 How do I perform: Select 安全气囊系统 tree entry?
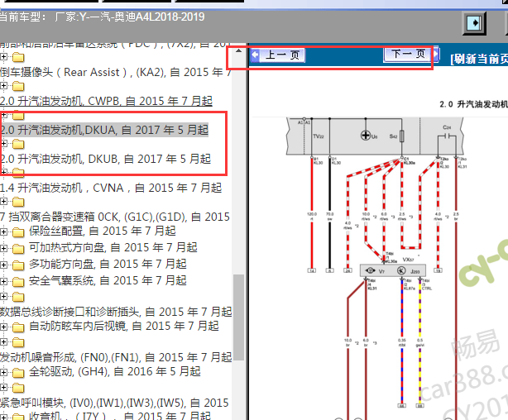click(108, 280)
